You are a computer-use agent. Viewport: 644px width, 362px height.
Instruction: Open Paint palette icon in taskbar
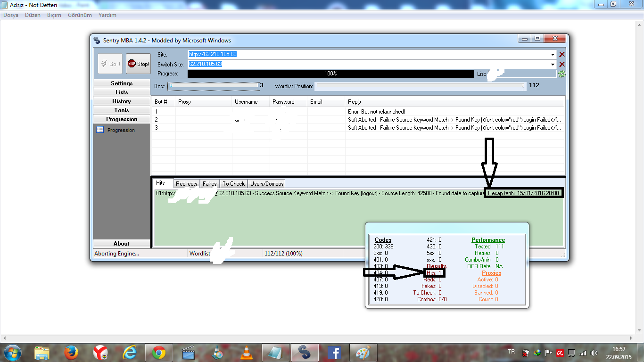coord(363,352)
